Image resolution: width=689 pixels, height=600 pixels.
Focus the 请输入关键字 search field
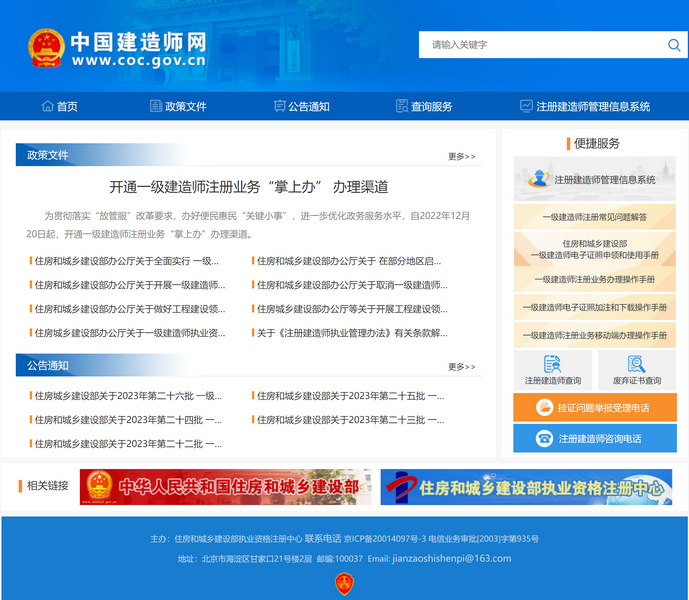click(x=540, y=45)
